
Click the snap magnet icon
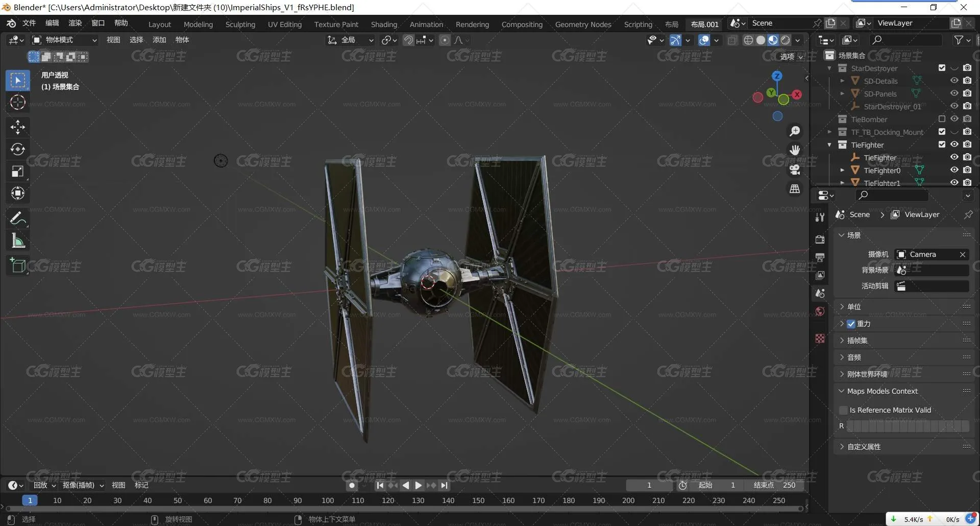coord(408,40)
